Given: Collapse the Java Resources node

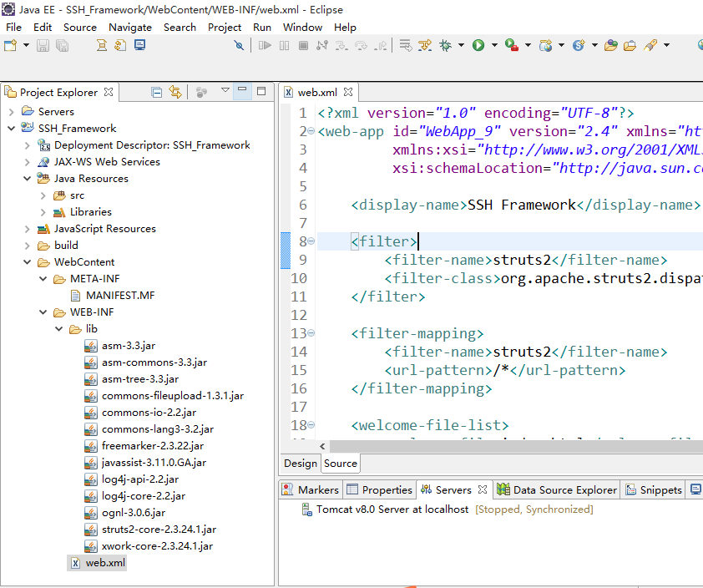Looking at the screenshot, I should point(28,179).
